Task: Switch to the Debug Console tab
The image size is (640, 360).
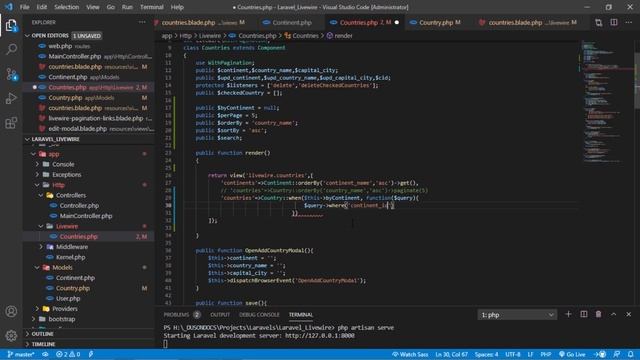Action: 259,315
